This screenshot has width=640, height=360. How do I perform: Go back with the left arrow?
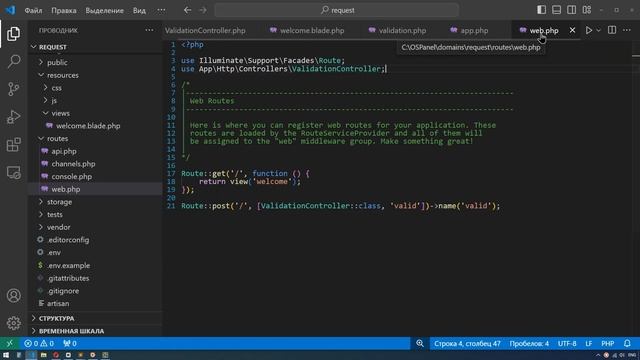pyautogui.click(x=187, y=10)
